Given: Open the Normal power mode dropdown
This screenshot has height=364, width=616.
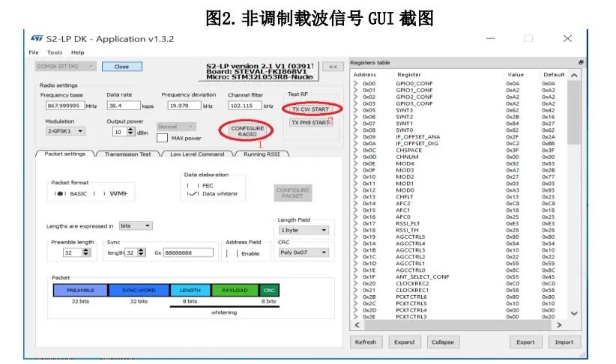Looking at the screenshot, I should click(x=176, y=127).
